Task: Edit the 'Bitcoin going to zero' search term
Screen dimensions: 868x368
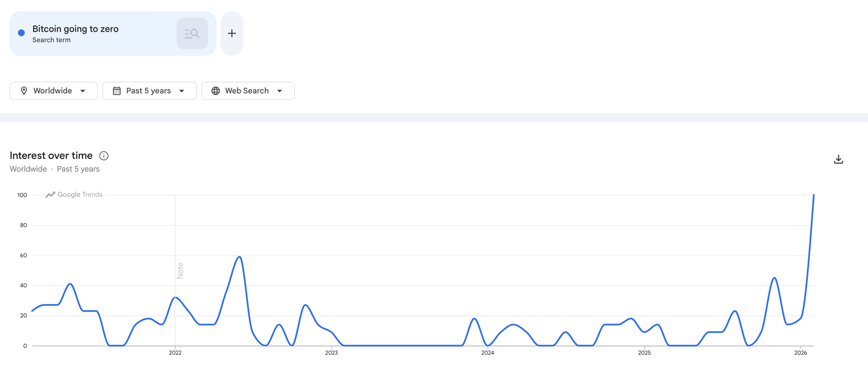Action: click(76, 29)
